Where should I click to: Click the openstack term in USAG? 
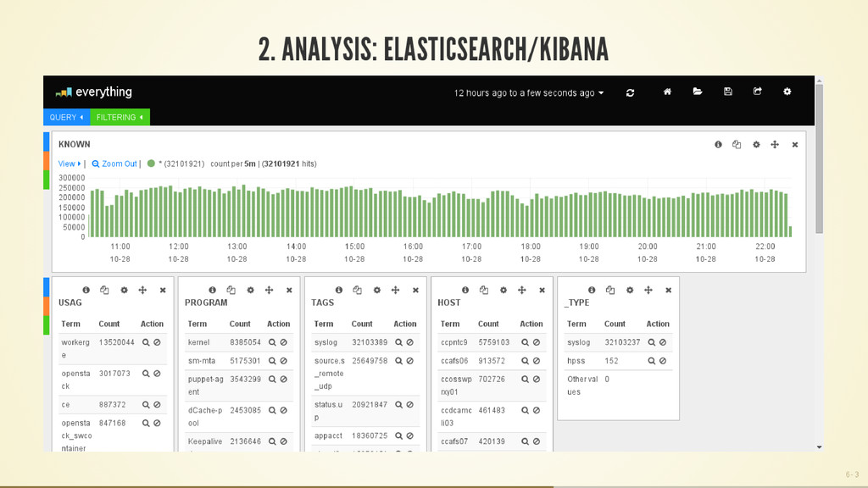coord(75,380)
